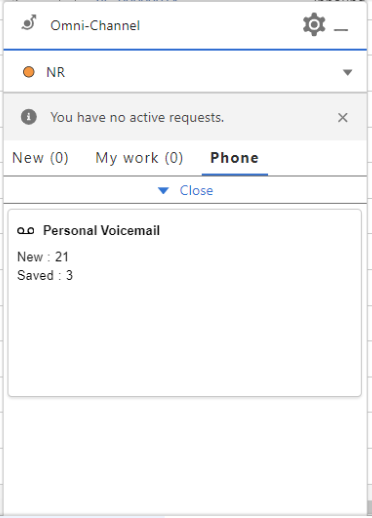
Task: Switch to the New (0) tab
Action: [40, 158]
